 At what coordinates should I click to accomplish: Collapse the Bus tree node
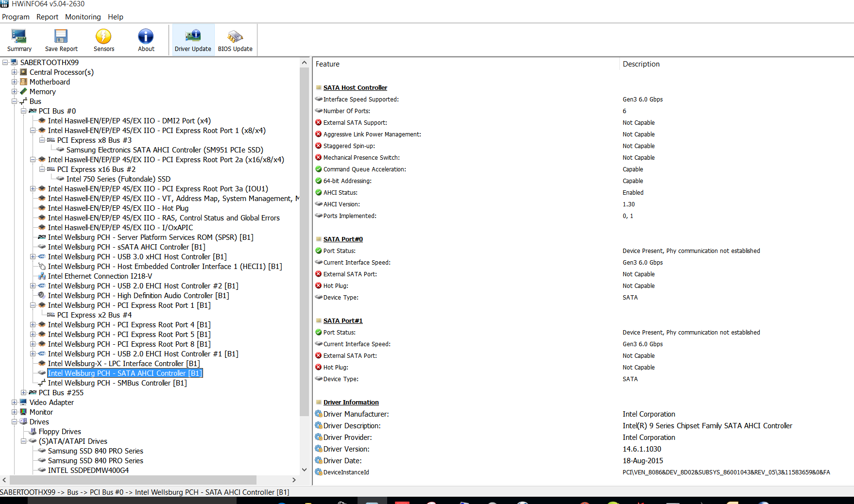(14, 101)
